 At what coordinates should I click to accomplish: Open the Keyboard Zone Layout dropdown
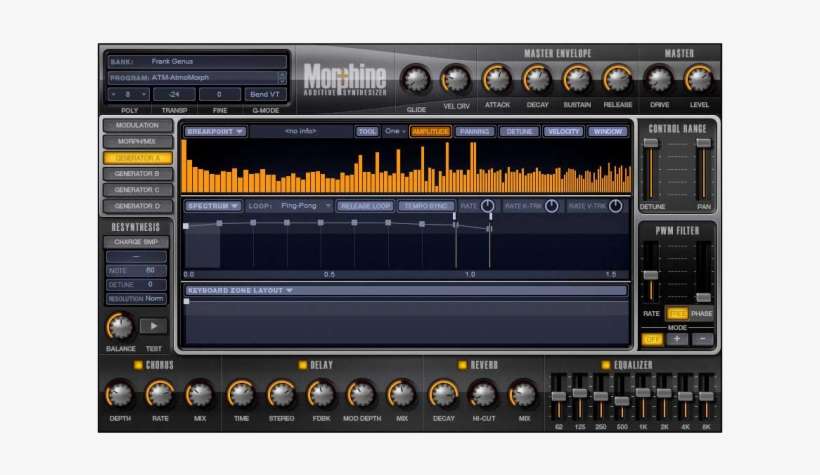[406, 290]
